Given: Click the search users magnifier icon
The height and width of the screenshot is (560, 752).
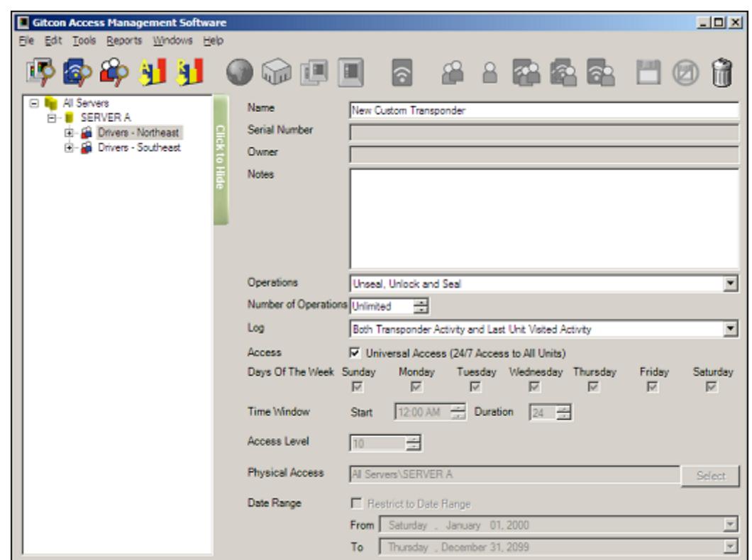Looking at the screenshot, I should pyautogui.click(x=114, y=72).
